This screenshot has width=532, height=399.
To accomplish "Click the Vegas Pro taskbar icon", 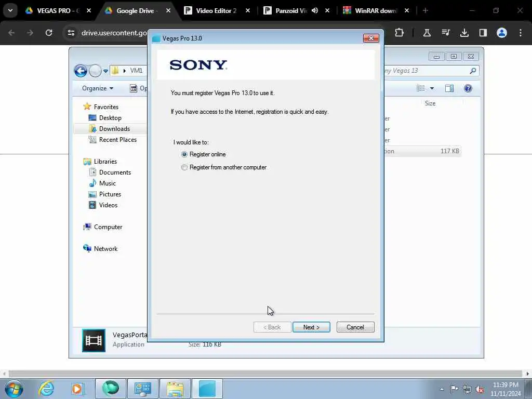I will click(x=207, y=389).
